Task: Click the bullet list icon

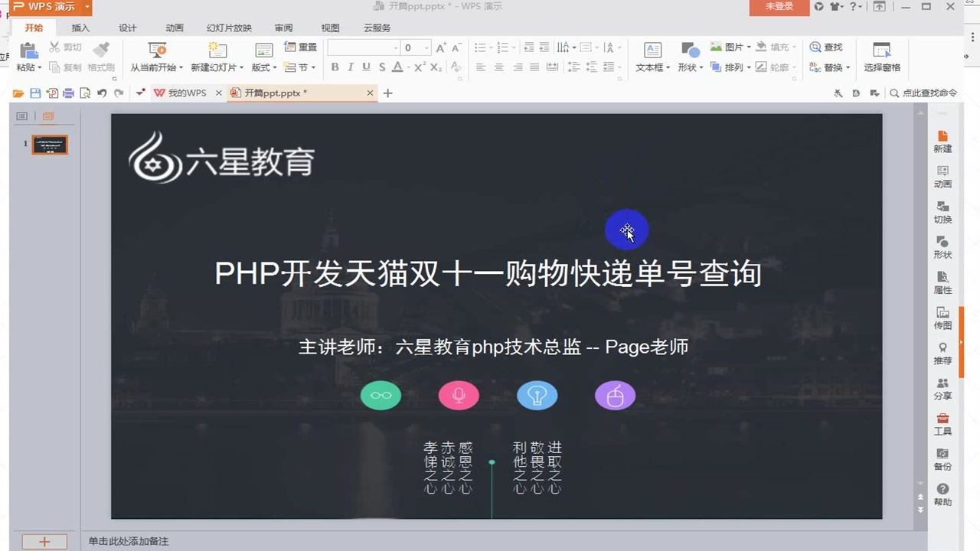Action: 480,47
